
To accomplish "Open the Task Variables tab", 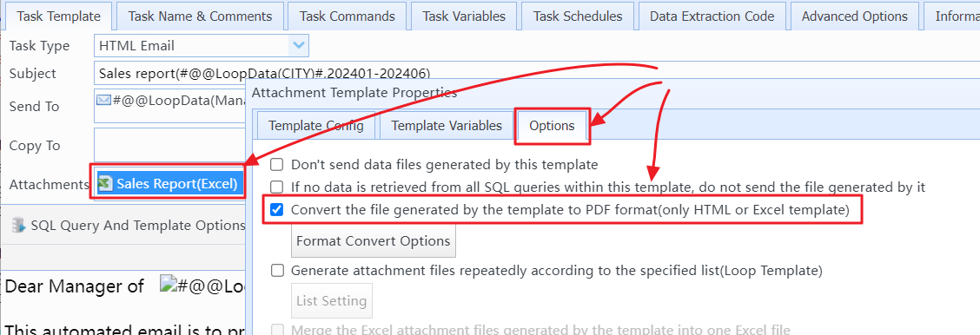I will click(x=464, y=16).
